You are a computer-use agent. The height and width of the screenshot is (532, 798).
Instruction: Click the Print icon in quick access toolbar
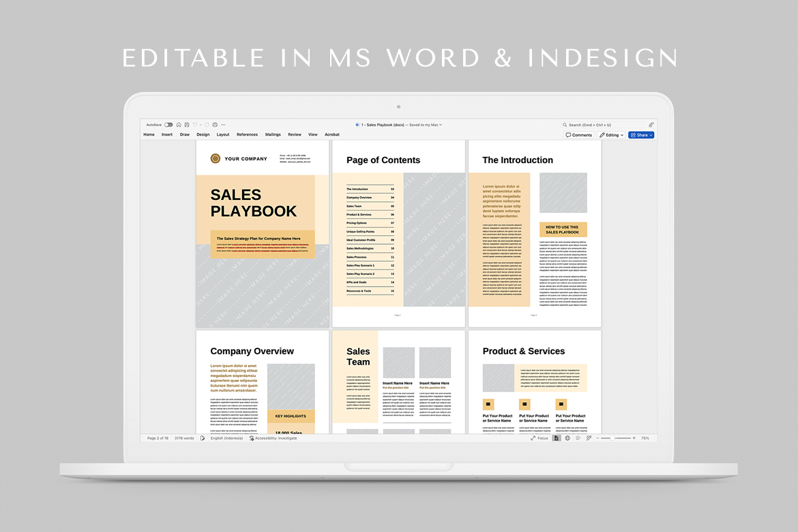tap(215, 125)
